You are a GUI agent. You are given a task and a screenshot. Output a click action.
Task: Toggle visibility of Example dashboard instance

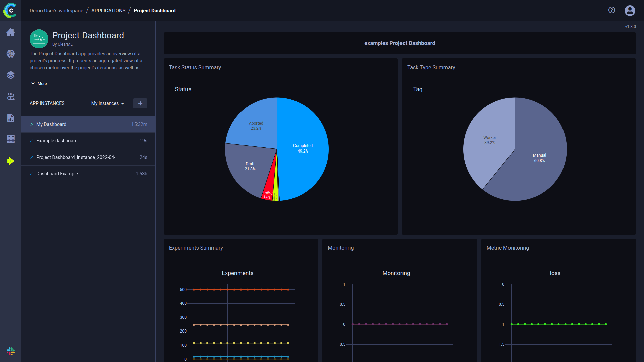pos(32,140)
